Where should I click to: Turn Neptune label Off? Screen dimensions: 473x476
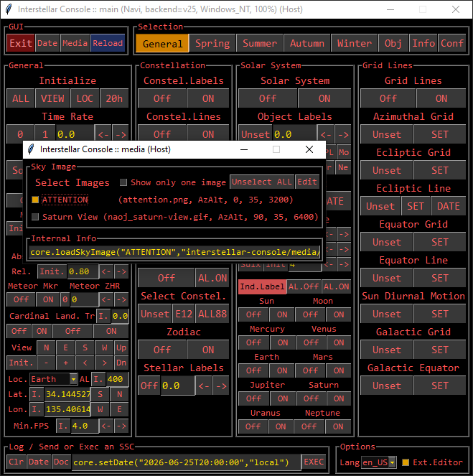(x=309, y=426)
